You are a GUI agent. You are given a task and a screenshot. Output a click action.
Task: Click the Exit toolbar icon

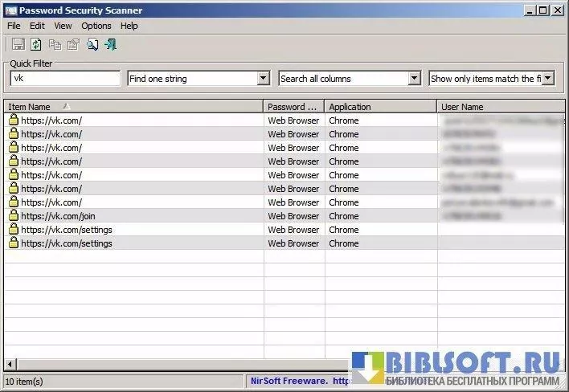[x=111, y=44]
